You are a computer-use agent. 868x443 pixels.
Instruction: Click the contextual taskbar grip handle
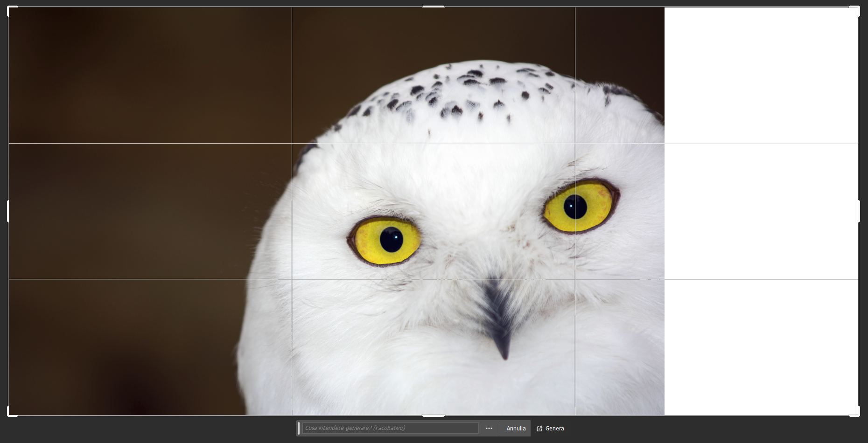(299, 428)
